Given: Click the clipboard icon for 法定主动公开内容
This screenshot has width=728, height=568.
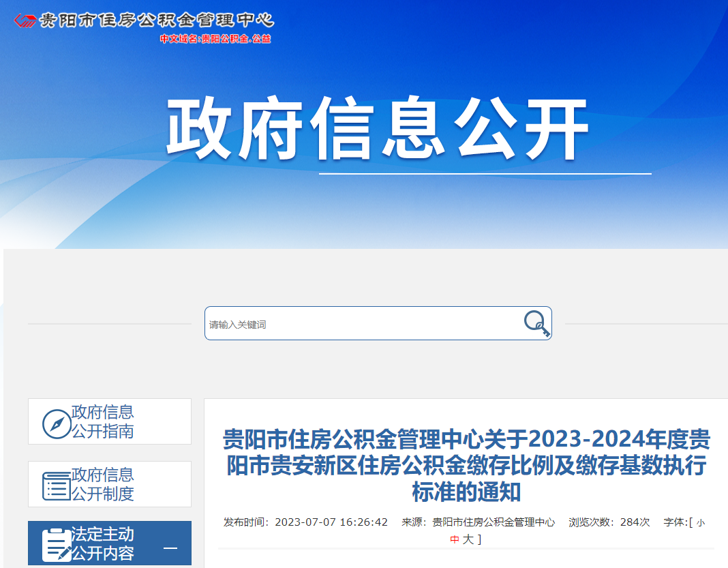Looking at the screenshot, I should (56, 545).
